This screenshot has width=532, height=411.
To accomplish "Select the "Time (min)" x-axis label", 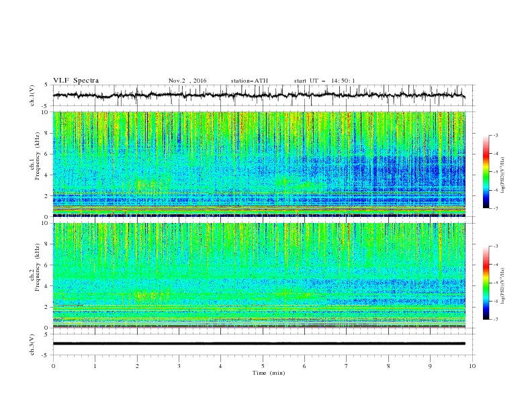I will tap(269, 373).
